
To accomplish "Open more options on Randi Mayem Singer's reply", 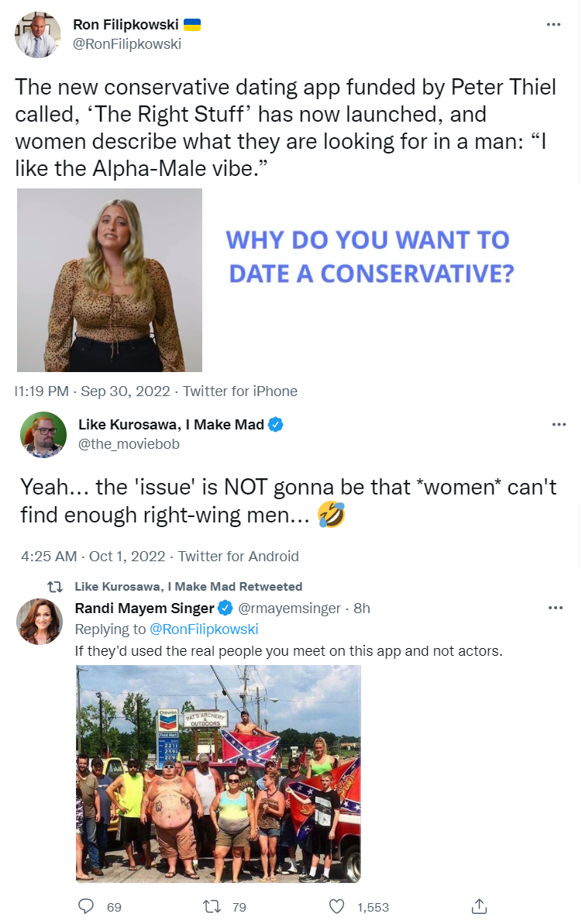I will pyautogui.click(x=555, y=608).
